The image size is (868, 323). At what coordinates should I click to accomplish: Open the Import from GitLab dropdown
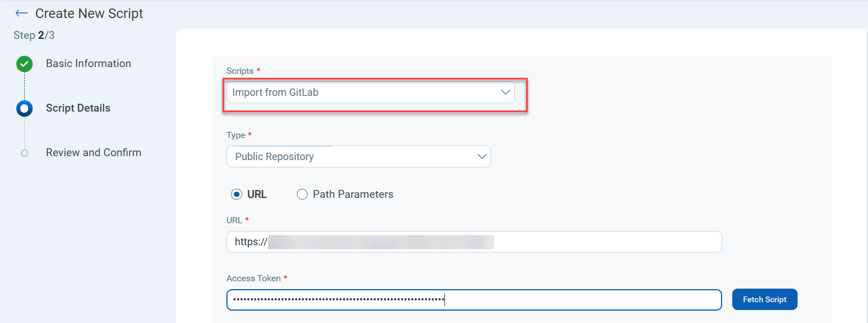coord(370,92)
